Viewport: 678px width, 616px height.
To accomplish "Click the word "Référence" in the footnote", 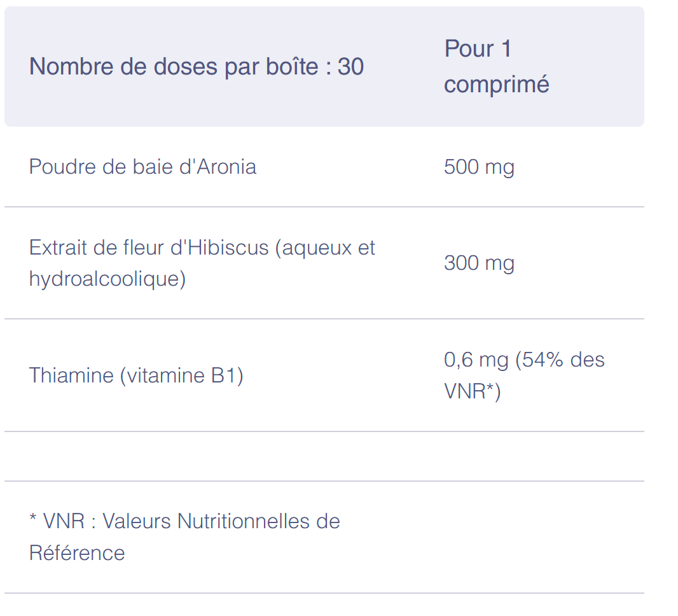I will (77, 552).
